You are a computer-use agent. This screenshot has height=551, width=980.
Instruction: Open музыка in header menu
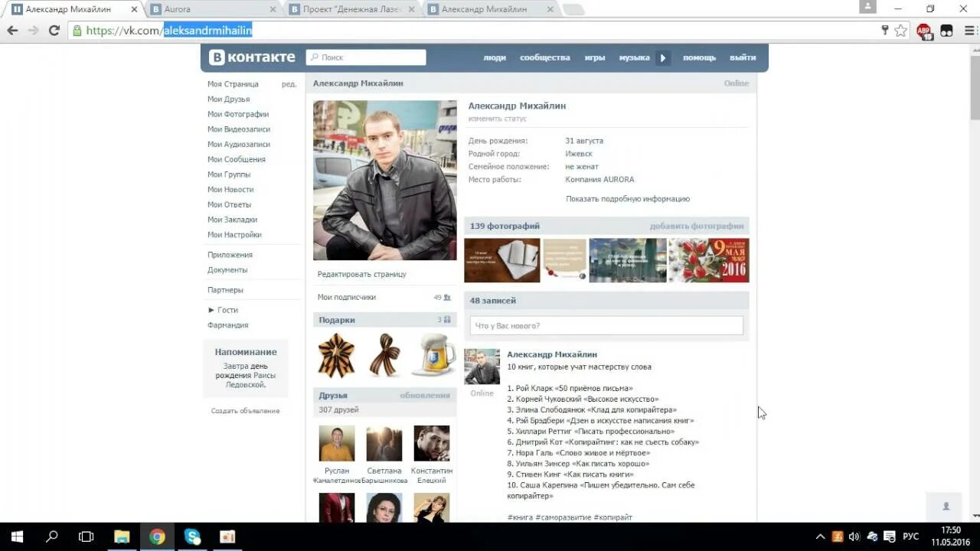coord(635,57)
